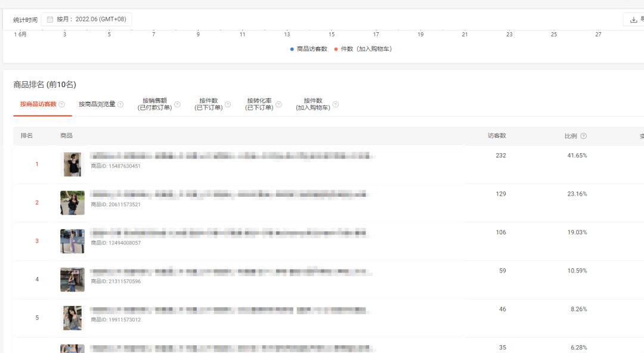Image resolution: width=644 pixels, height=353 pixels.
Task: Open the 按月: 2022.06 date selector
Action: tap(92, 18)
